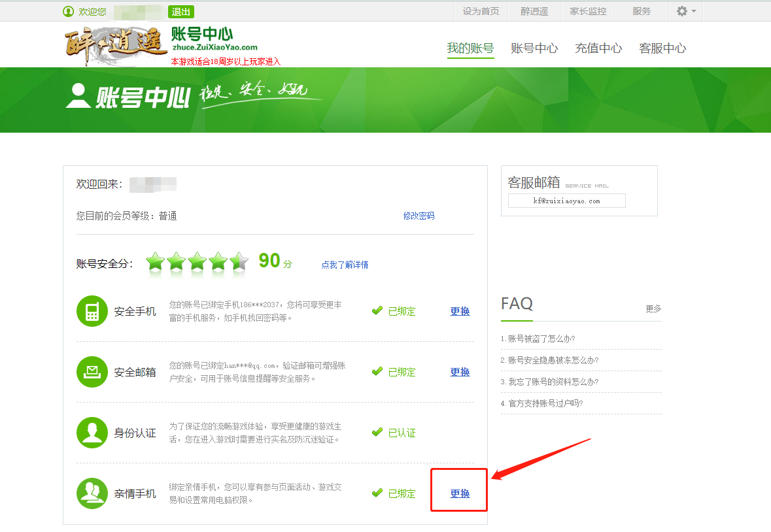Click 更换 for 安全手机
The height and width of the screenshot is (532, 771).
[460, 311]
